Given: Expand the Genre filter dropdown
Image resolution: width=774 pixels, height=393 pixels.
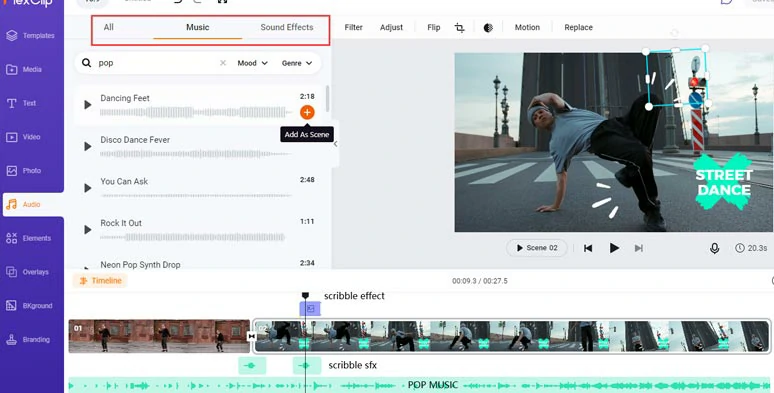Looking at the screenshot, I should pos(297,63).
